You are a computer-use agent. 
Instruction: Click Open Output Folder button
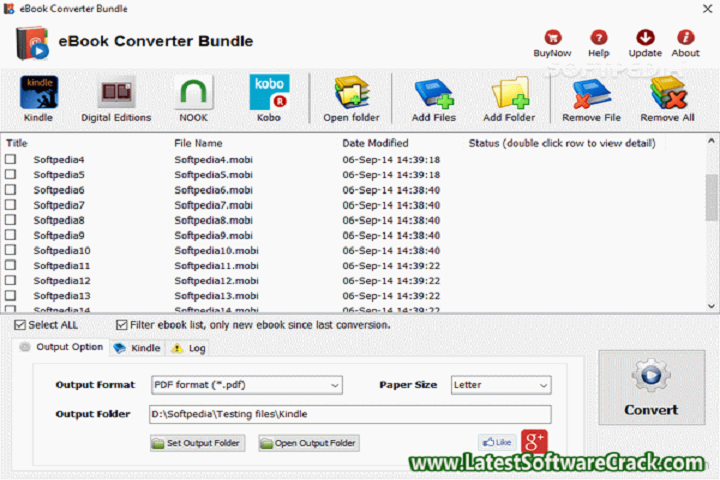click(x=309, y=443)
